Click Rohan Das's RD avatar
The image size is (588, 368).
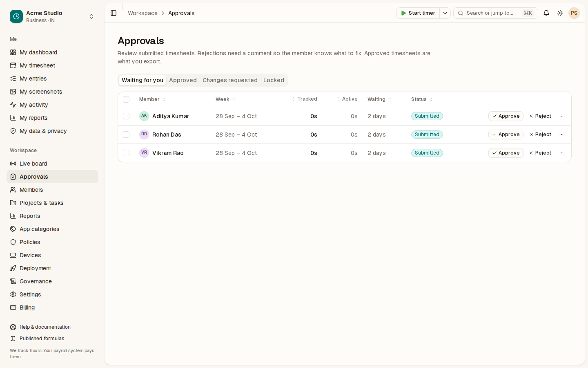click(x=144, y=135)
